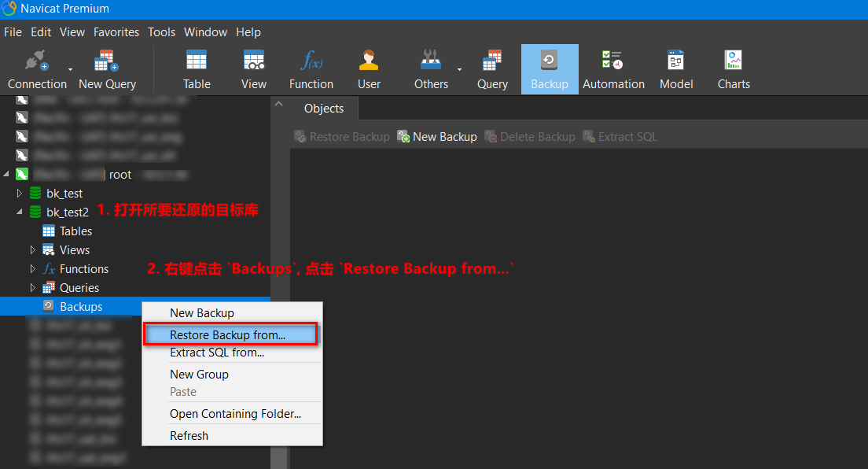Viewport: 868px width, 469px height.
Task: Select the Views tree item
Action: click(x=74, y=250)
